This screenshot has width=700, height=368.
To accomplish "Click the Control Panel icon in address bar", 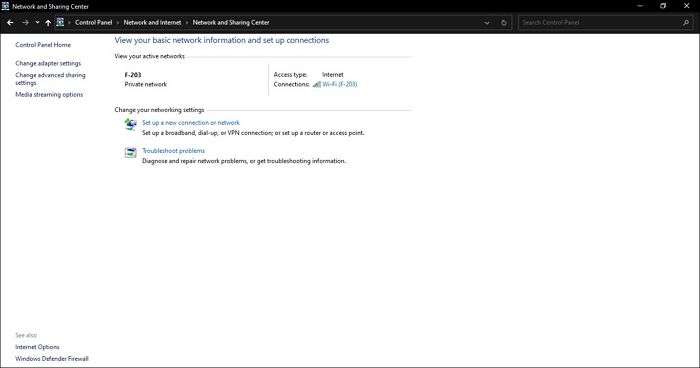I will tap(60, 22).
